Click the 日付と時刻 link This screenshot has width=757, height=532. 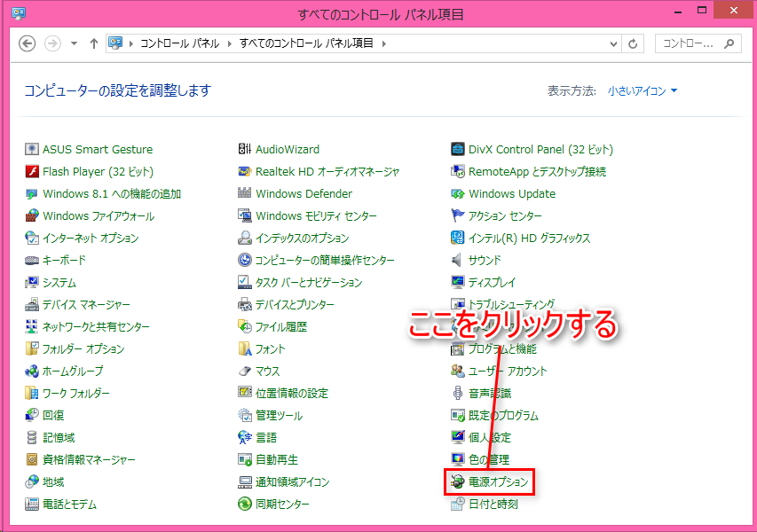click(x=493, y=505)
